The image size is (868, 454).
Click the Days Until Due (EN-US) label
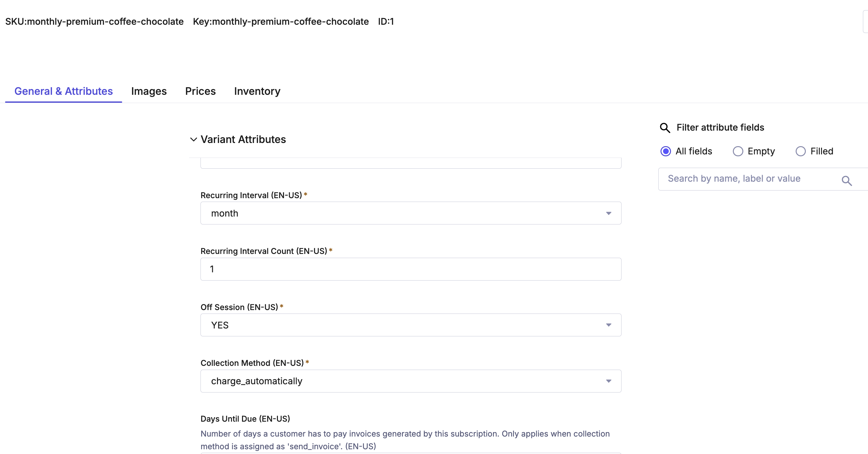[x=245, y=418]
